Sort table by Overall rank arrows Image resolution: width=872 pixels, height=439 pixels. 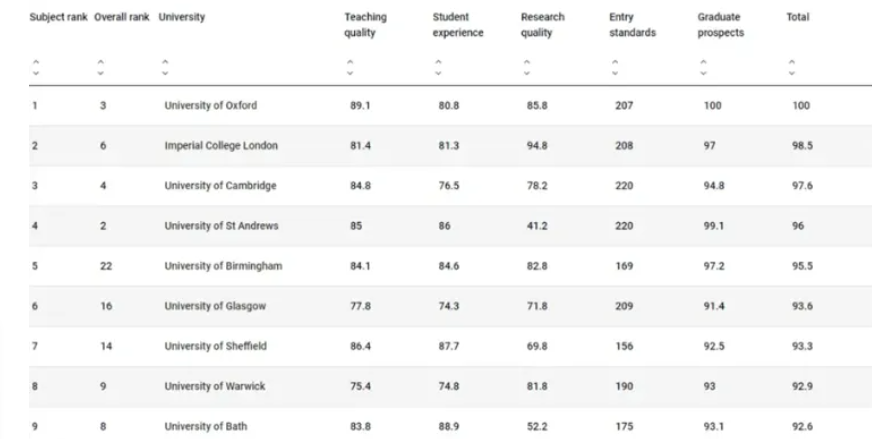point(99,68)
